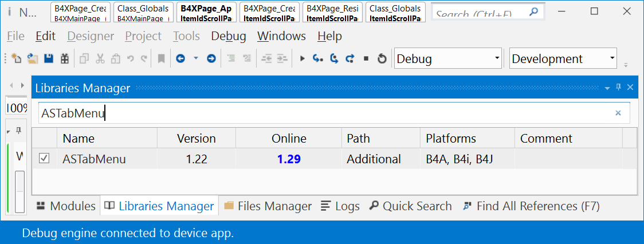The width and height of the screenshot is (644, 244).
Task: Click the ASTabMenu library search field
Action: pos(321,113)
